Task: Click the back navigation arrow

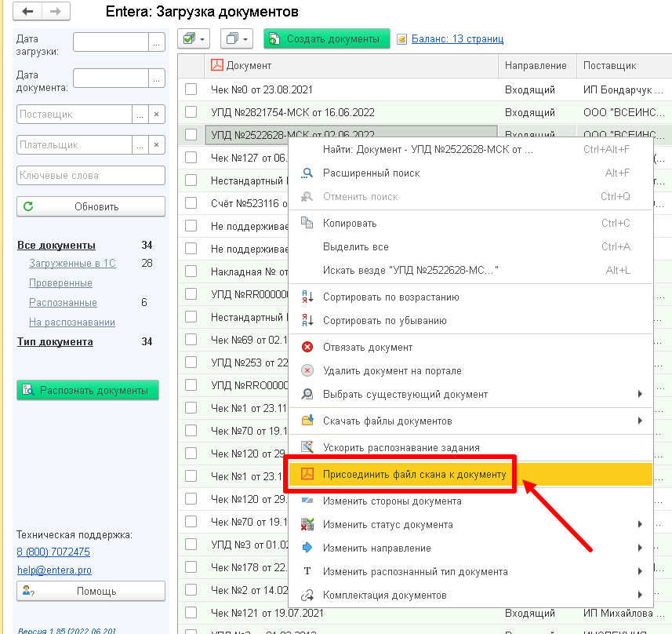Action: (x=27, y=11)
